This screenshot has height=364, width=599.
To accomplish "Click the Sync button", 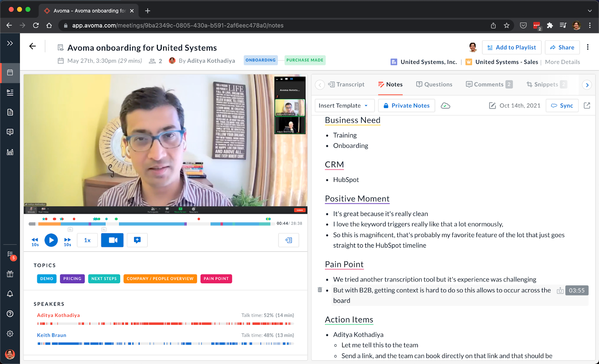I will (x=562, y=105).
